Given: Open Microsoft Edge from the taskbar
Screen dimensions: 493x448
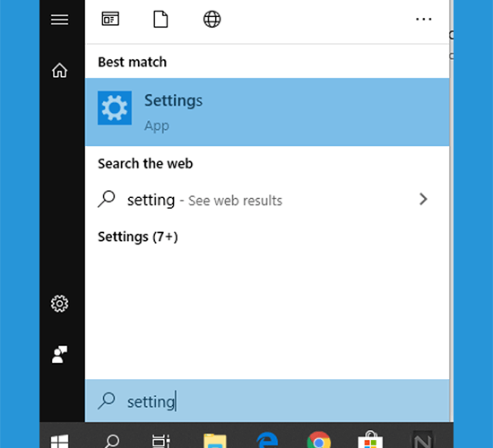Looking at the screenshot, I should click(267, 440).
